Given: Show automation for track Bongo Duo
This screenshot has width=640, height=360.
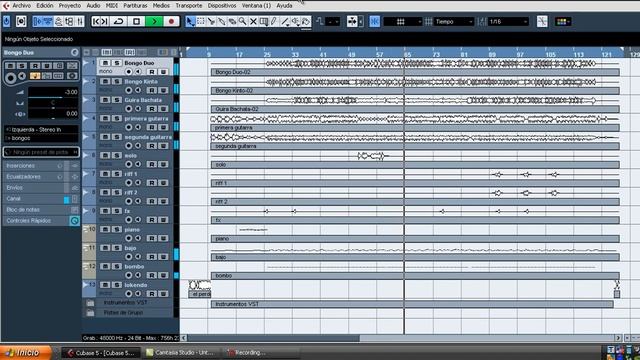Looking at the screenshot, I should [x=86, y=63].
